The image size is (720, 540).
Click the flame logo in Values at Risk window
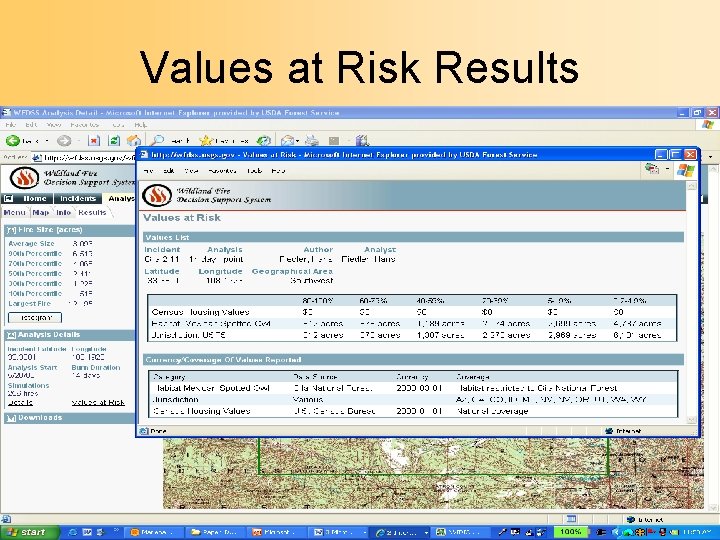coord(157,195)
